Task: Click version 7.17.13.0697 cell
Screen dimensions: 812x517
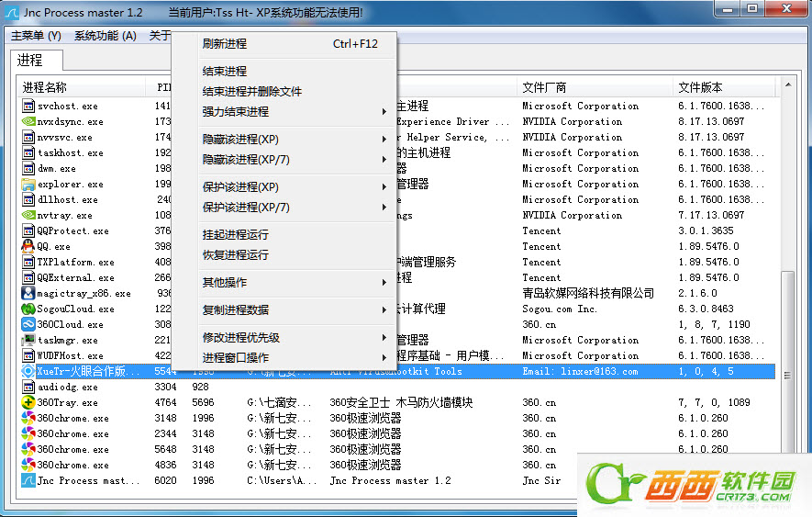Action: 711,215
